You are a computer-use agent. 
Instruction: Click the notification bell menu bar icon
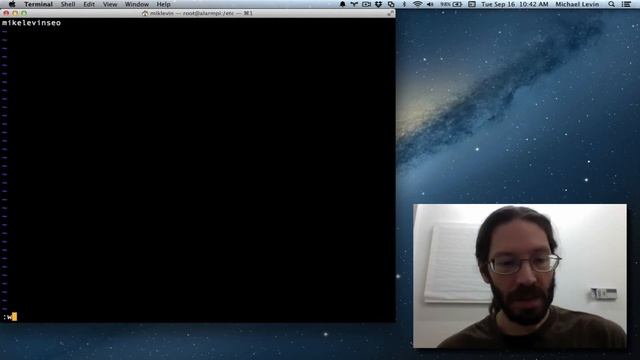click(342, 4)
